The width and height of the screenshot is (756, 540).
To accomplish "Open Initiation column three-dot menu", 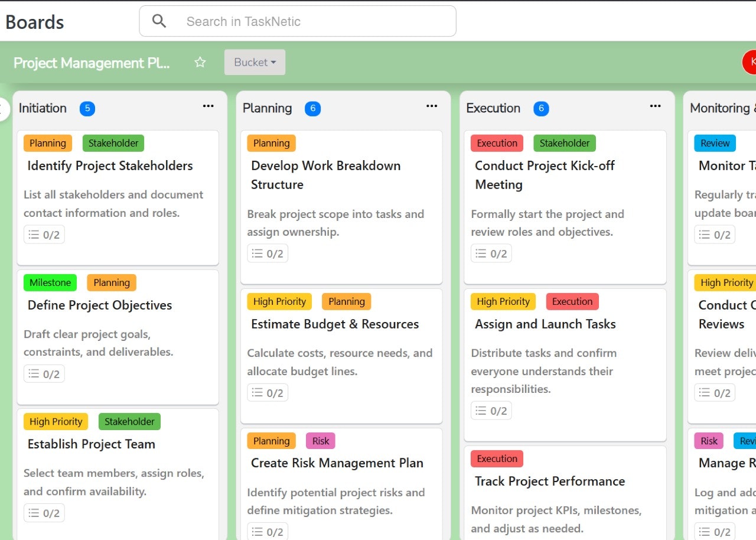I will tap(208, 106).
